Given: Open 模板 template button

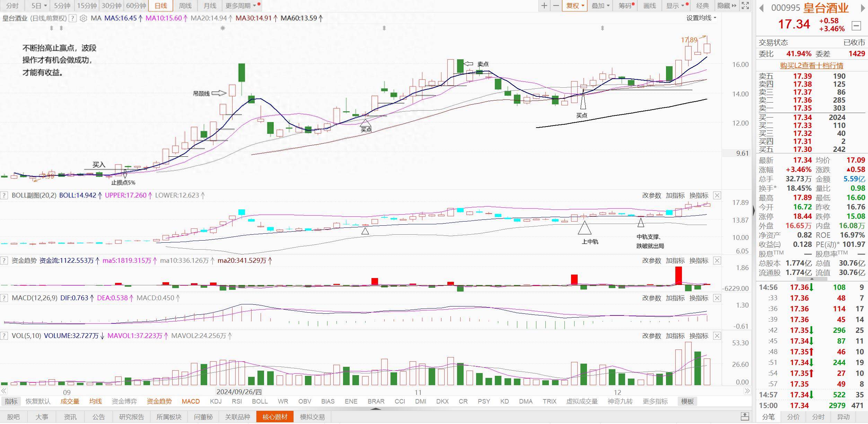Looking at the screenshot, I should coord(687,401).
